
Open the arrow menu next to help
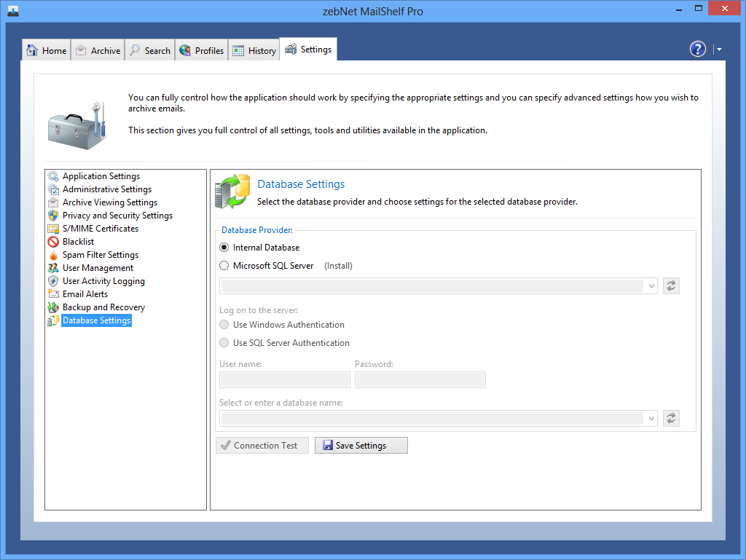[x=719, y=50]
